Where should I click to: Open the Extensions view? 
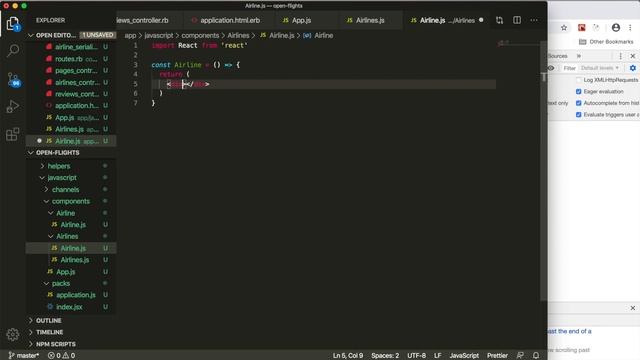point(13,134)
